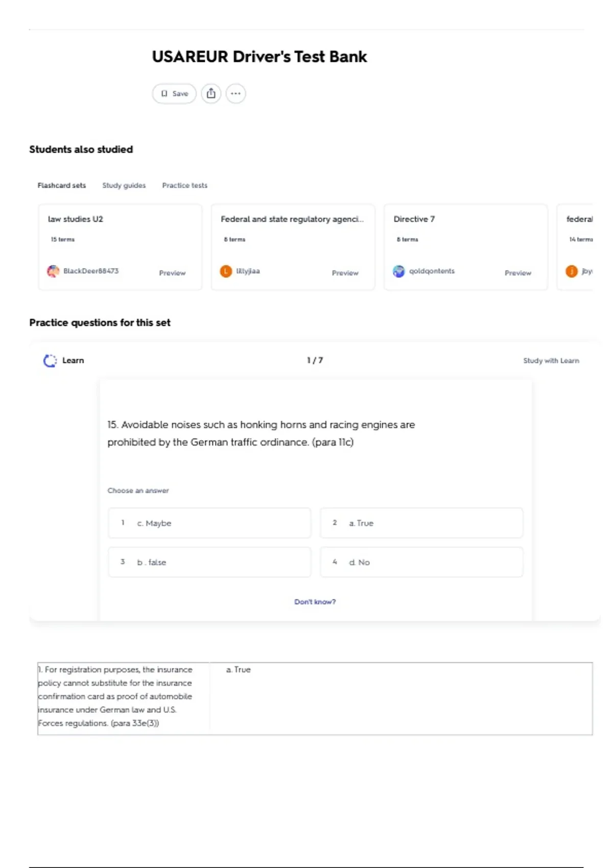Click the Learn spinner icon

[x=50, y=360]
